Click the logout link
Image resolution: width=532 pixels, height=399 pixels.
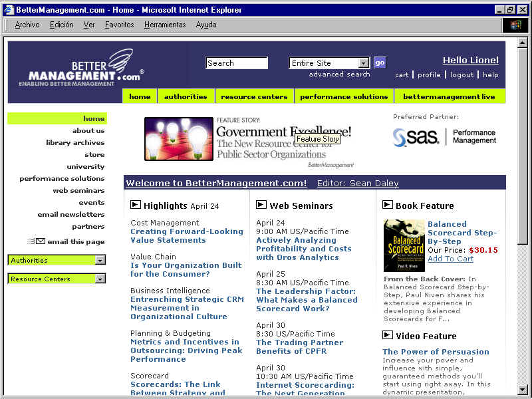(462, 75)
